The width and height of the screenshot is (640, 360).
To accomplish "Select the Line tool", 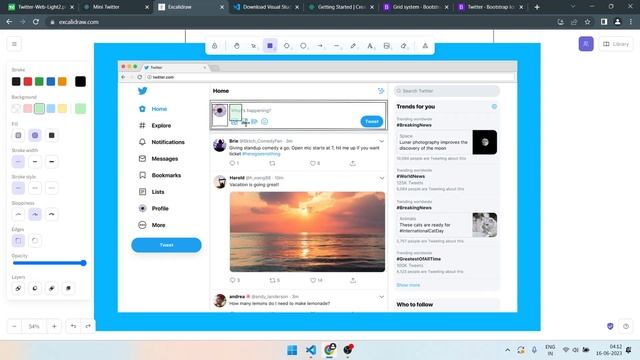I will (337, 46).
